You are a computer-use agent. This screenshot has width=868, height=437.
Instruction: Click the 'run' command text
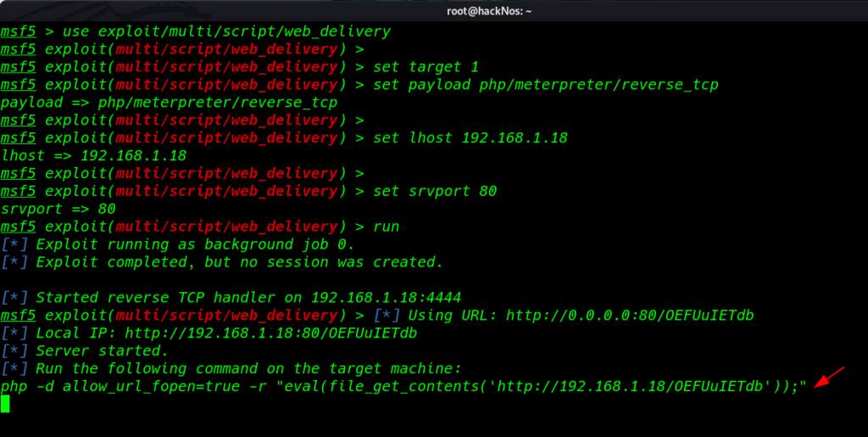pyautogui.click(x=386, y=227)
